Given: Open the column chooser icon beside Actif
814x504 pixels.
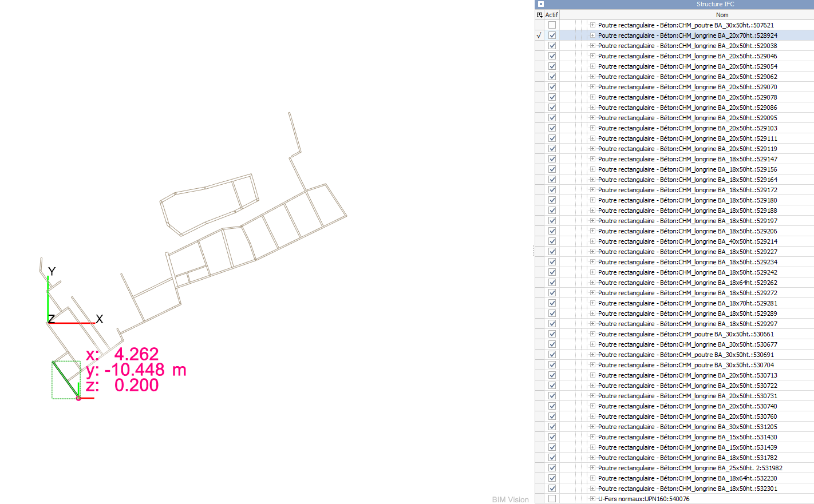Looking at the screenshot, I should (539, 15).
